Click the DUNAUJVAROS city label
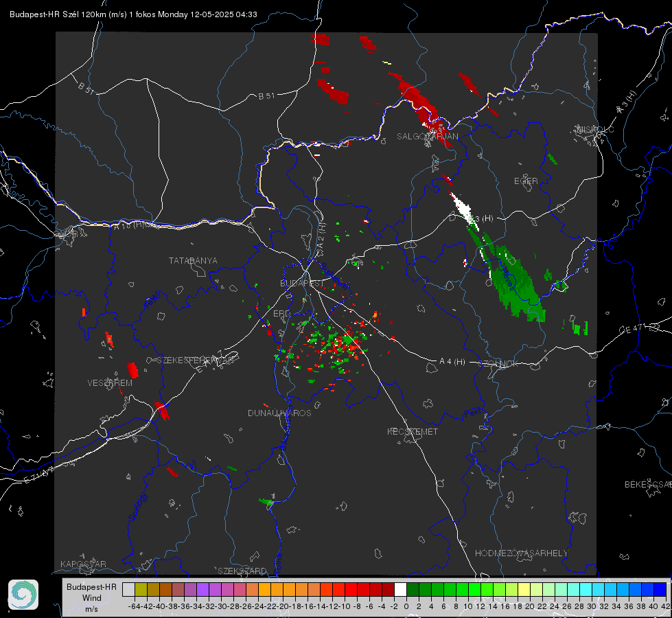Image resolution: width=672 pixels, height=618 pixels. point(279,413)
